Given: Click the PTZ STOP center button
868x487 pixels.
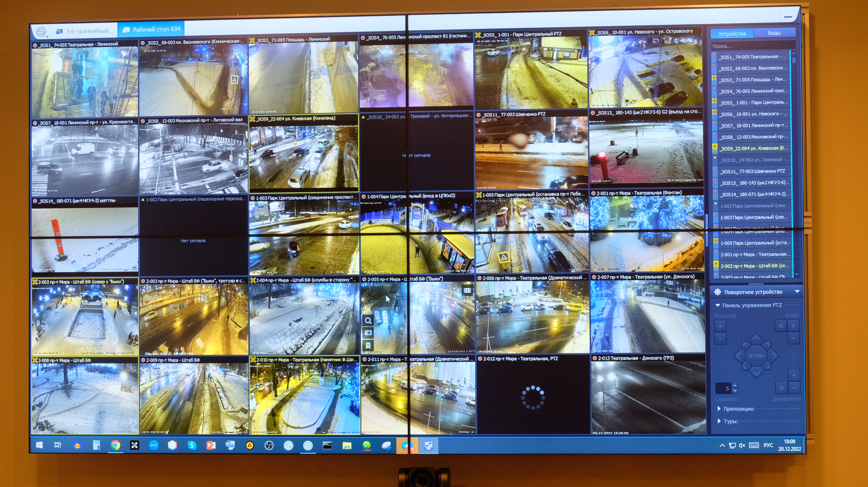Looking at the screenshot, I should (756, 356).
